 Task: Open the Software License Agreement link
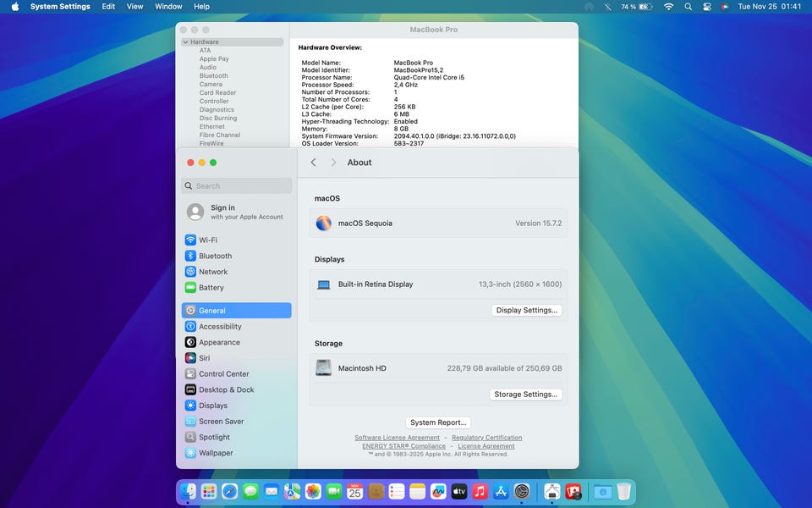click(397, 438)
